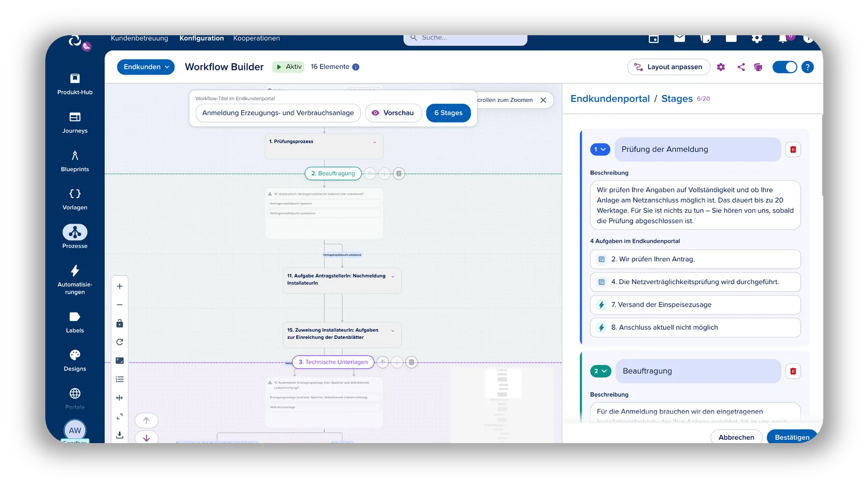Image resolution: width=868 pixels, height=486 pixels.
Task: Click the Bestätigen button
Action: coord(792,437)
